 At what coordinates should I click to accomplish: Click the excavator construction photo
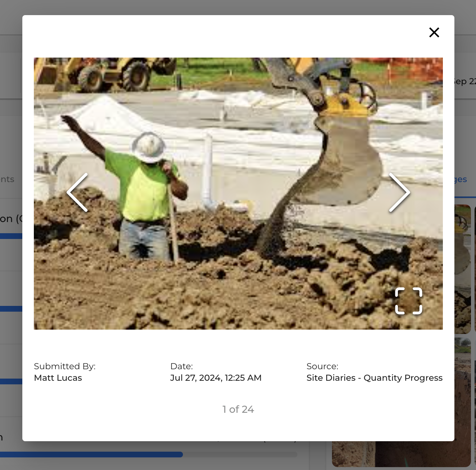pos(238,144)
